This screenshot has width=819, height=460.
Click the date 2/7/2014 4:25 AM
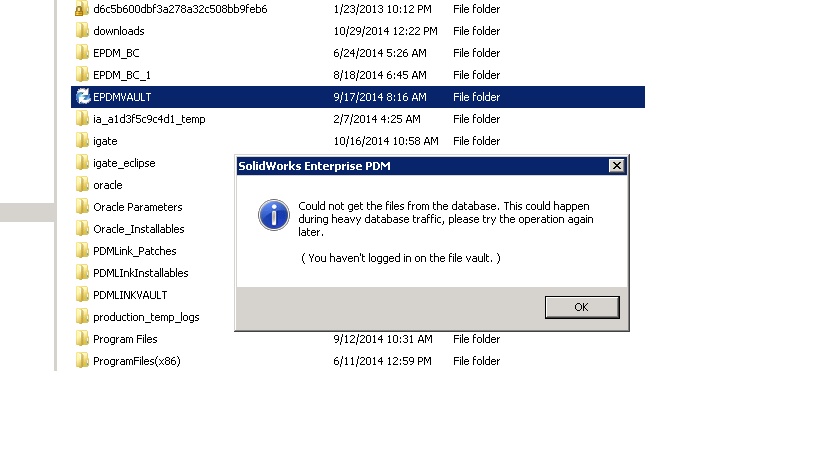coord(377,119)
